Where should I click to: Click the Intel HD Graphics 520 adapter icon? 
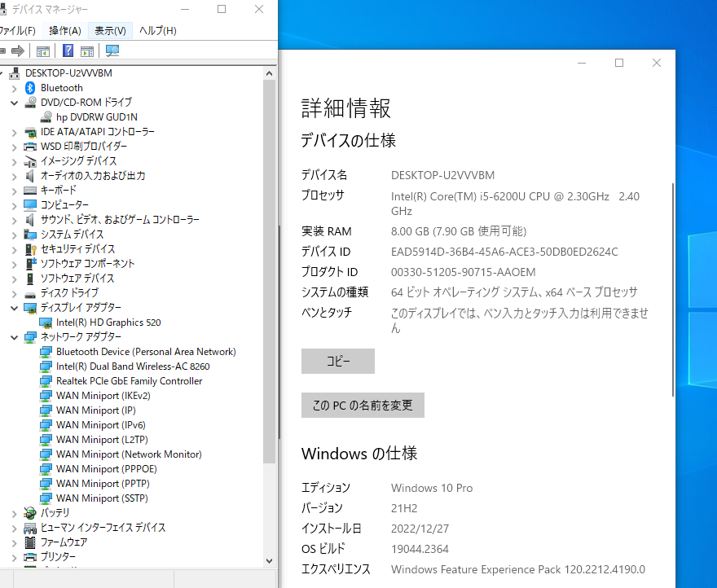[46, 323]
